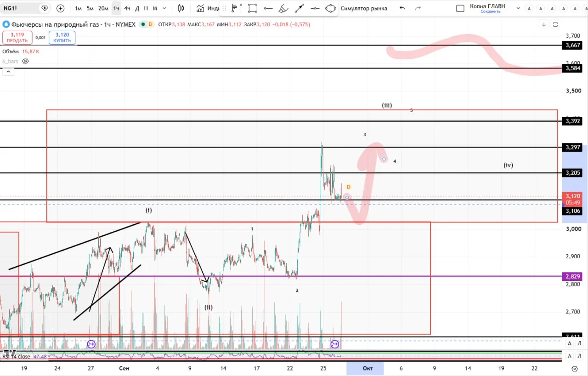Expand the timeframe dropdown chevron
Image resolution: width=588 pixels, height=376 pixels.
(164, 8)
